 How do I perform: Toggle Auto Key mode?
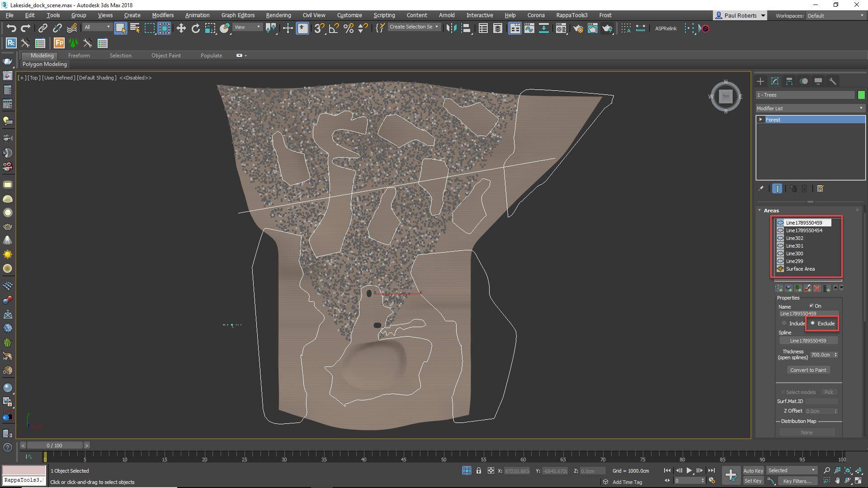(753, 470)
